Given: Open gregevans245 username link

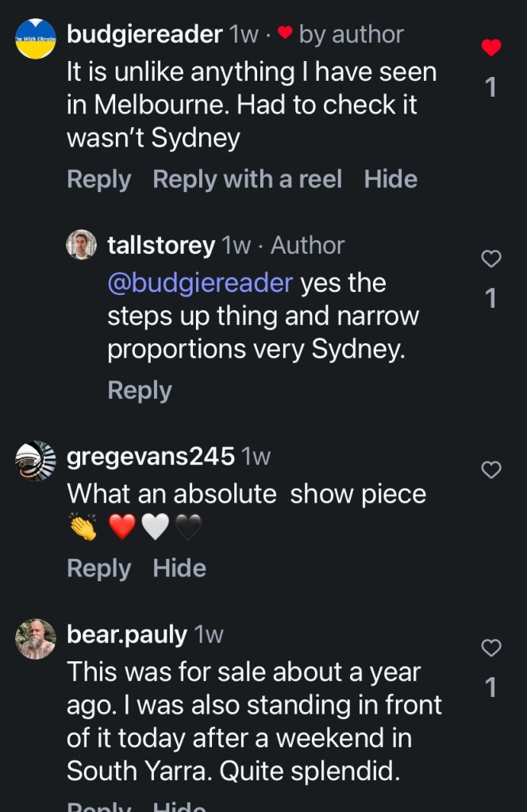Looking at the screenshot, I should click(x=151, y=457).
